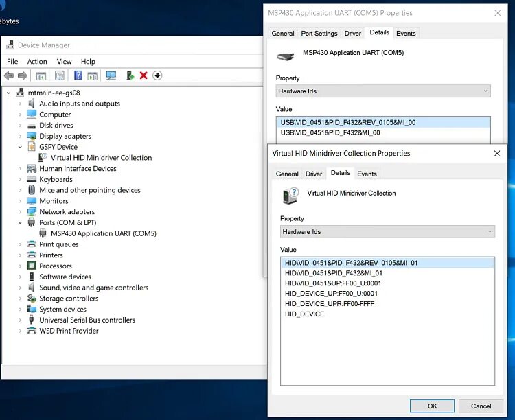Switch to General tab in MSP430 Properties
This screenshot has width=515, height=420.
[283, 34]
